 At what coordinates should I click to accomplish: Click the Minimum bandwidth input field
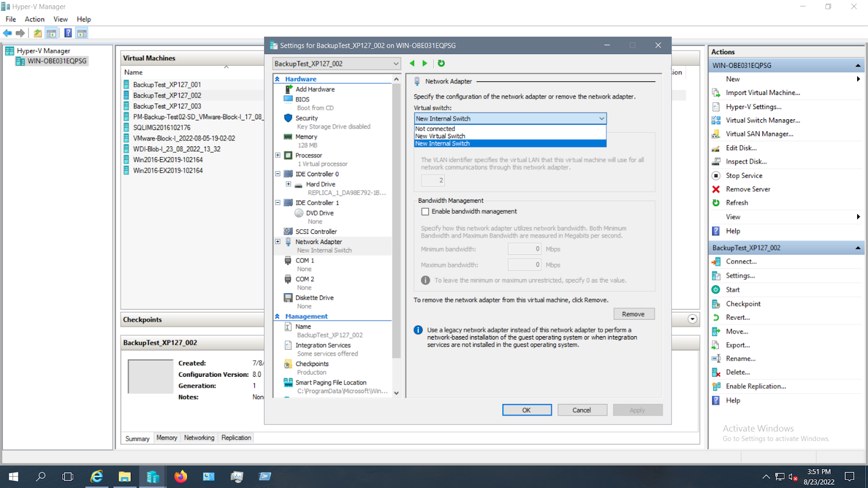(525, 249)
